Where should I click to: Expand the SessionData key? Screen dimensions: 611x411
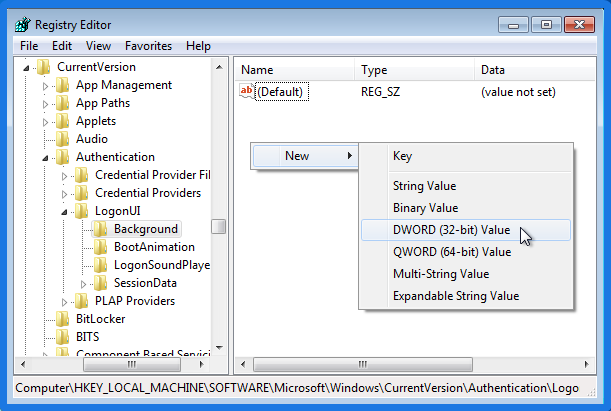tap(83, 284)
